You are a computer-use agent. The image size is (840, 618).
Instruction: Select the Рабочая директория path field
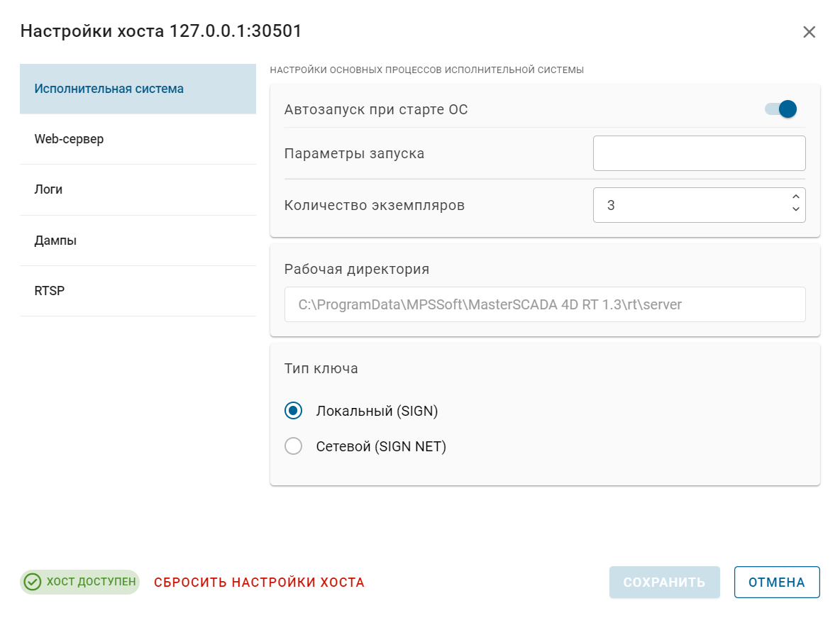(x=545, y=304)
